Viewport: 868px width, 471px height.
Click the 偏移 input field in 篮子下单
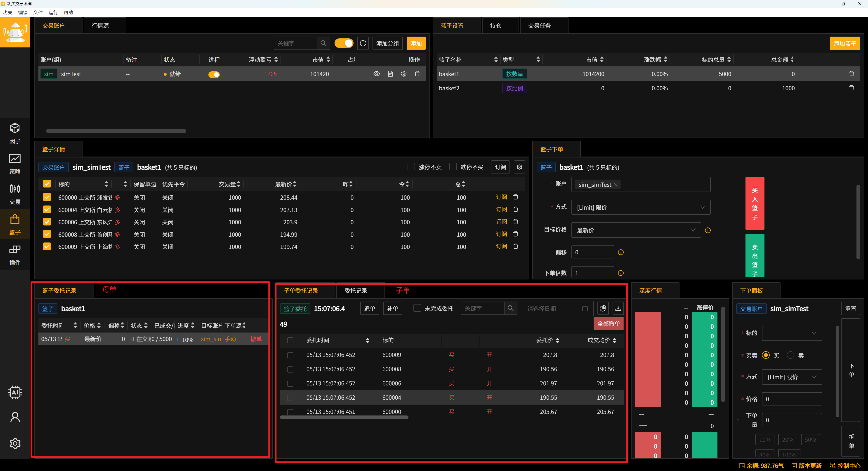[x=592, y=252]
